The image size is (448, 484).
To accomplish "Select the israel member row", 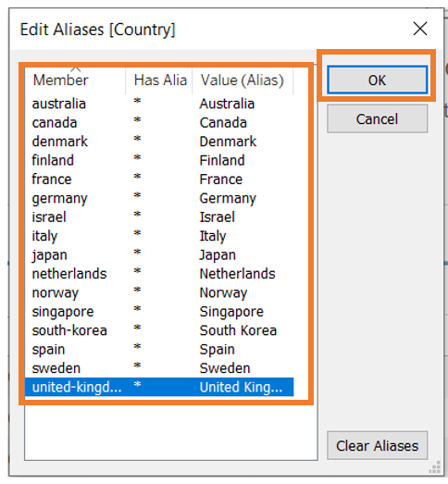I will (x=159, y=217).
